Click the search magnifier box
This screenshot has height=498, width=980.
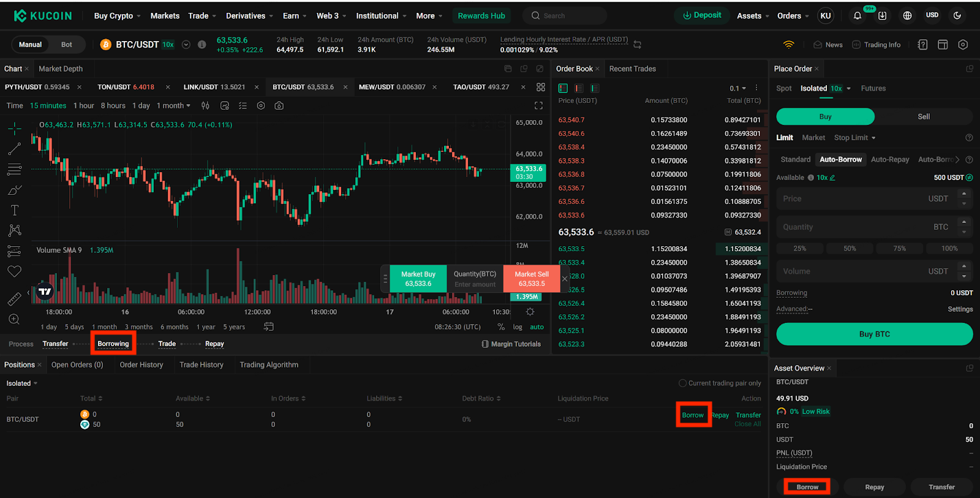coord(565,16)
